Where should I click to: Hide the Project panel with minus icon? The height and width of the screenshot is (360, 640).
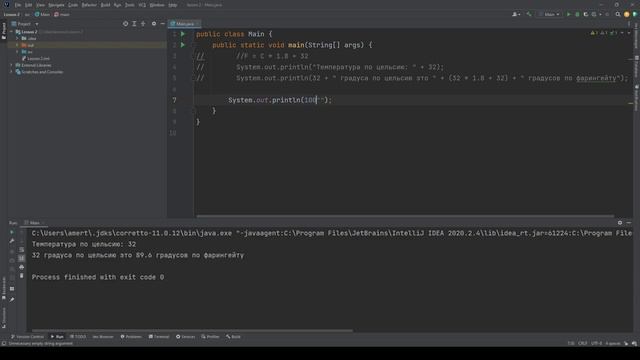[x=162, y=24]
